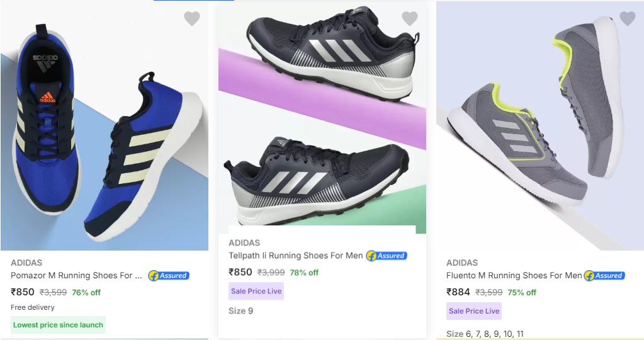Open Tellpath Ii Running Shoes For Men link
644x340 pixels.
295,256
